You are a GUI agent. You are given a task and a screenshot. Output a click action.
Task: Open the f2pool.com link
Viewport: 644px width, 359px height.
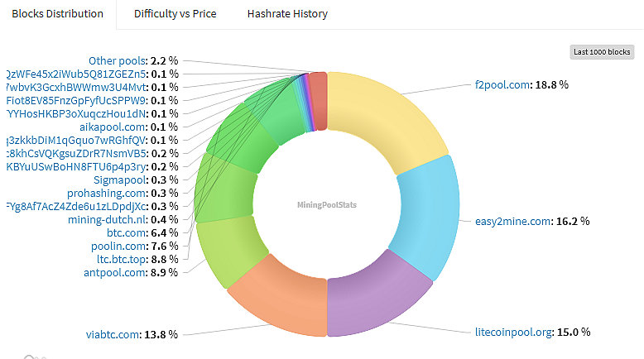click(502, 85)
